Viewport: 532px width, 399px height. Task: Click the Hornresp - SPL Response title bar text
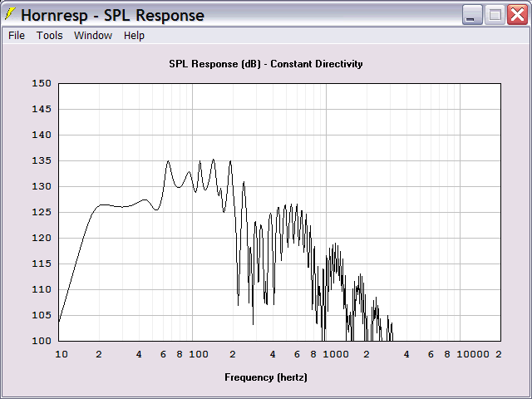pyautogui.click(x=112, y=15)
